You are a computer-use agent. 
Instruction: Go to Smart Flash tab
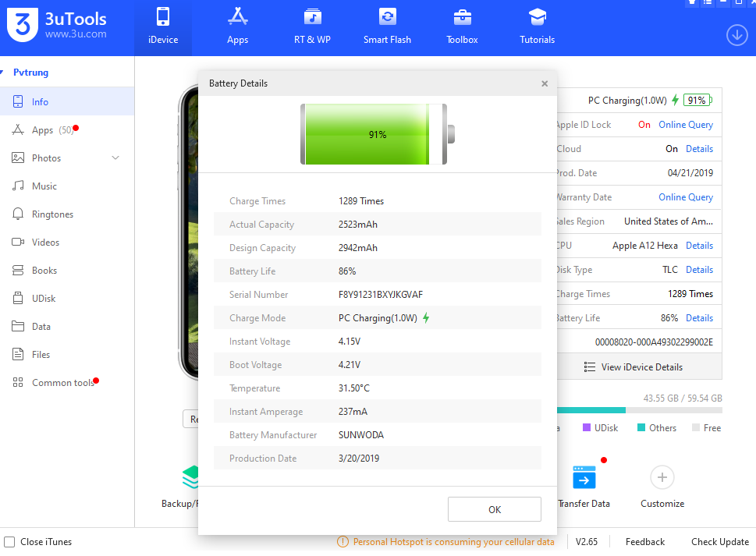pos(387,28)
